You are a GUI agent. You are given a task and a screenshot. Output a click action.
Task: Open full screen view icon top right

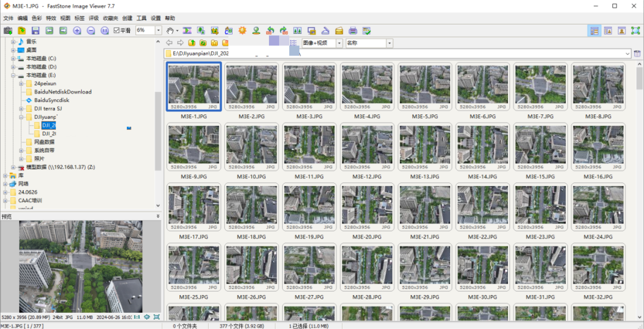(x=636, y=30)
